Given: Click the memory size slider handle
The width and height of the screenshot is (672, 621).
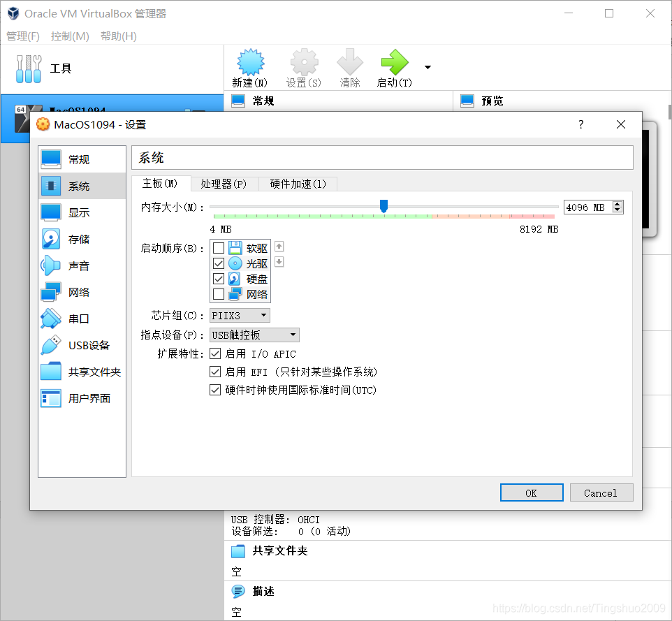Looking at the screenshot, I should click(x=384, y=206).
